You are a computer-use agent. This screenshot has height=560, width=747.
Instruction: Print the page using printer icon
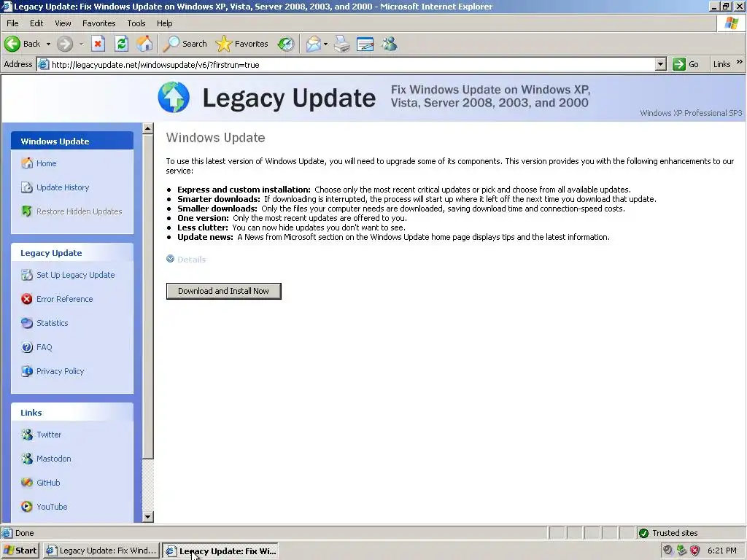341,44
